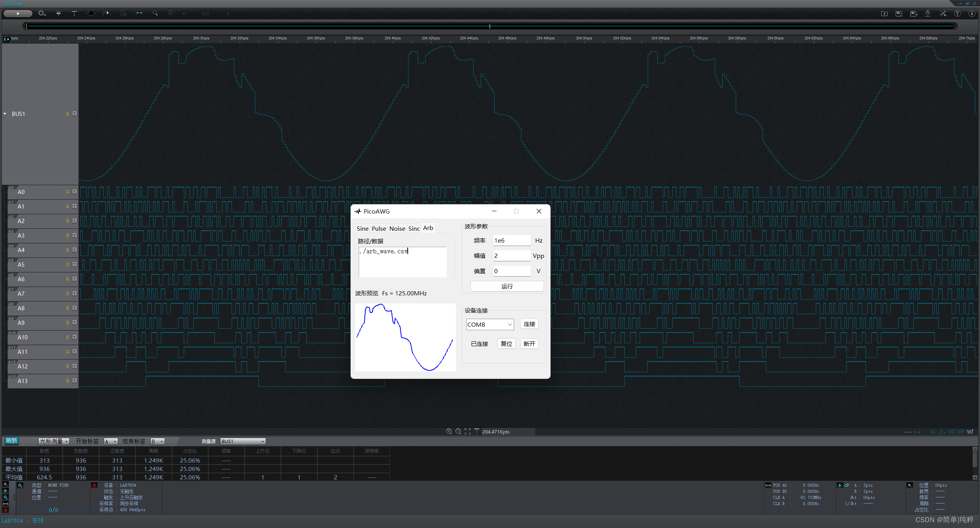Screen dimensions: 980x528
Task: Click the wrench tools icon
Action: (943, 13)
